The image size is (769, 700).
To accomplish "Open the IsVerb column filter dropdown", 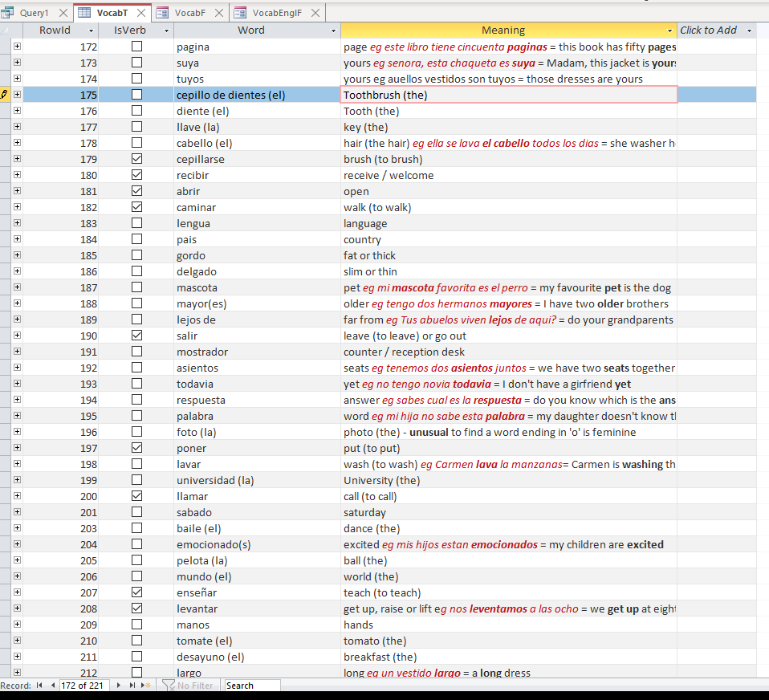I will tap(166, 31).
